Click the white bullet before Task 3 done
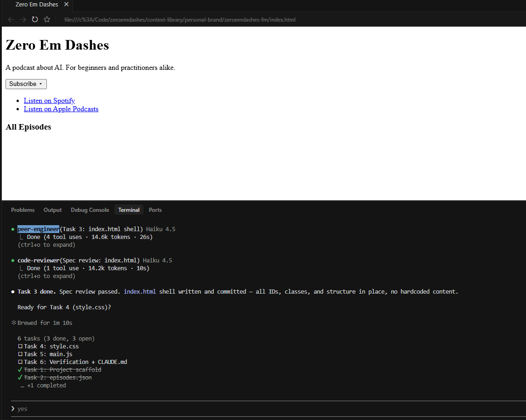Viewport: 526px width, 420px height. coord(13,292)
